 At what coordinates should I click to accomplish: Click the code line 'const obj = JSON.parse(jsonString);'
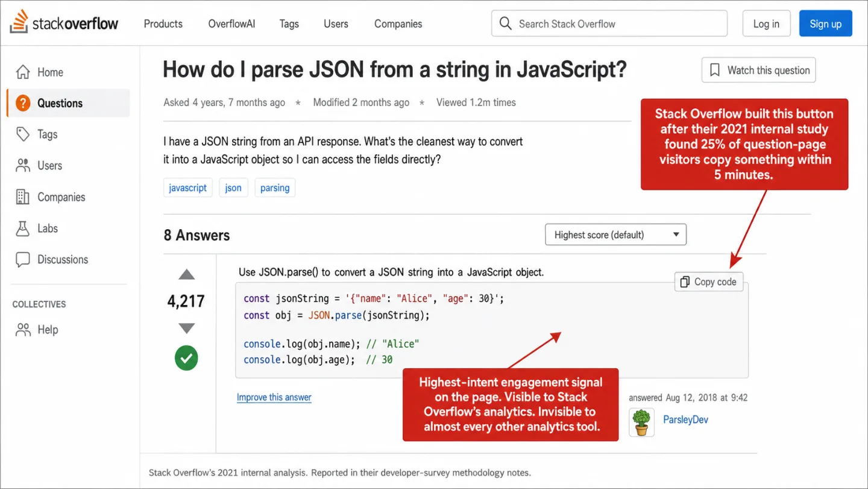[x=336, y=315]
